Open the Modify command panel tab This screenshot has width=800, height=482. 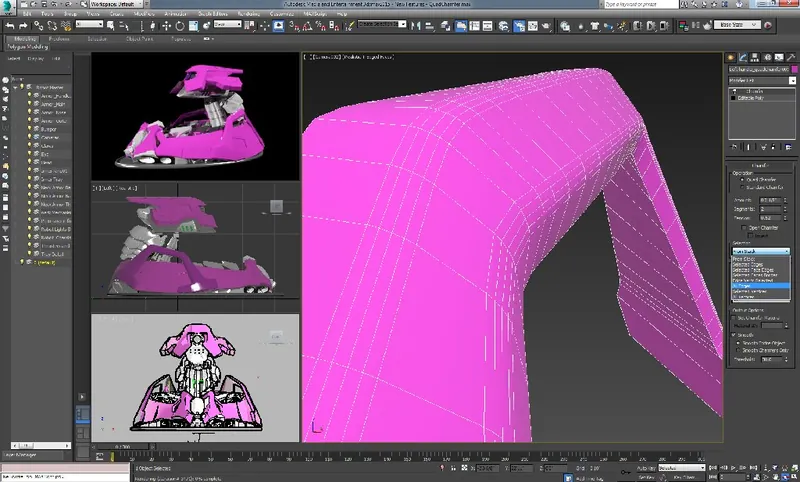pyautogui.click(x=743, y=57)
